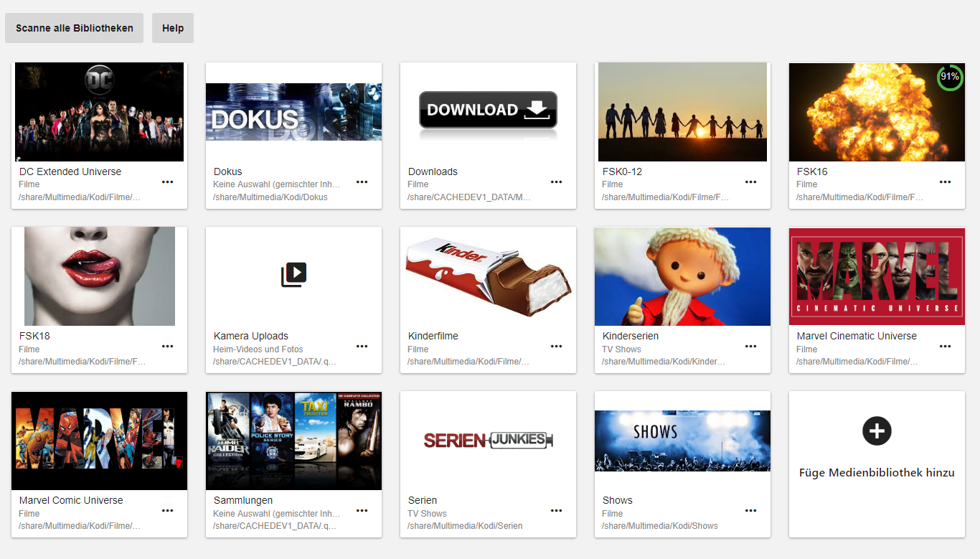Open three-dot menu for Dokus library

click(x=362, y=182)
